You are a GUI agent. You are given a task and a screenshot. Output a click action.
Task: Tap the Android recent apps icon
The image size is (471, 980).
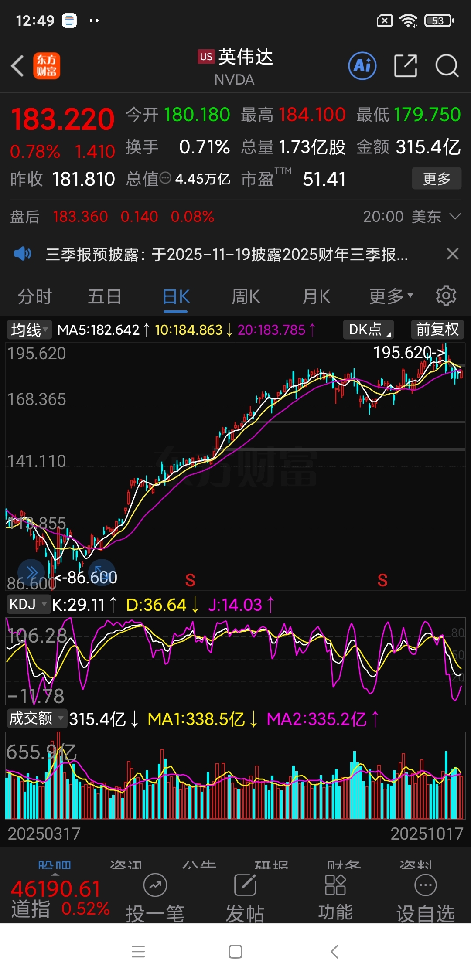point(138,952)
